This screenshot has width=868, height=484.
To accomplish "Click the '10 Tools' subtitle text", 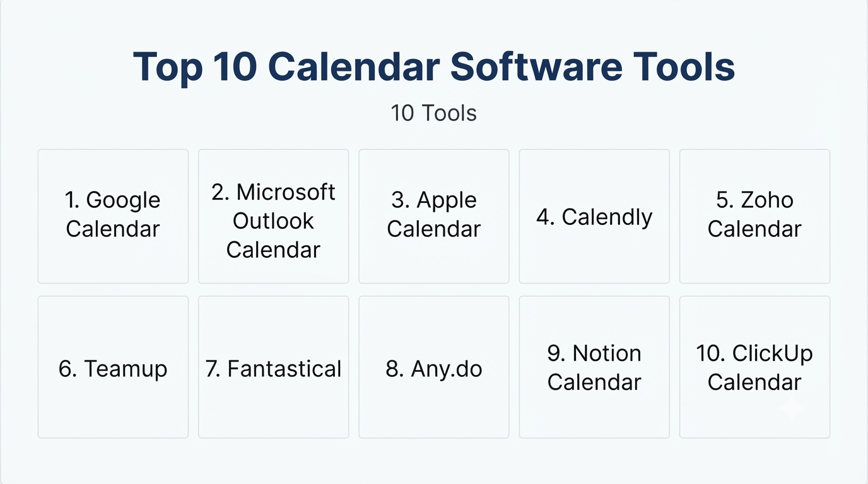I will coord(434,113).
